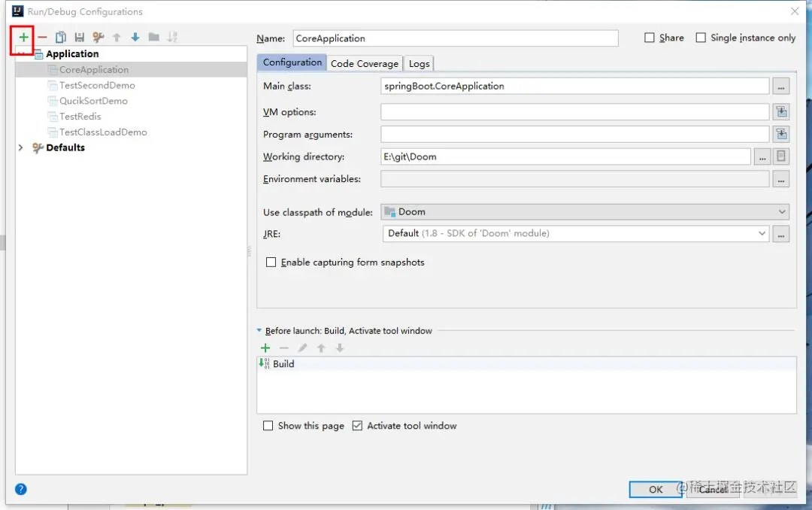Focus the VM options text field
Image resolution: width=812 pixels, height=510 pixels.
[575, 111]
